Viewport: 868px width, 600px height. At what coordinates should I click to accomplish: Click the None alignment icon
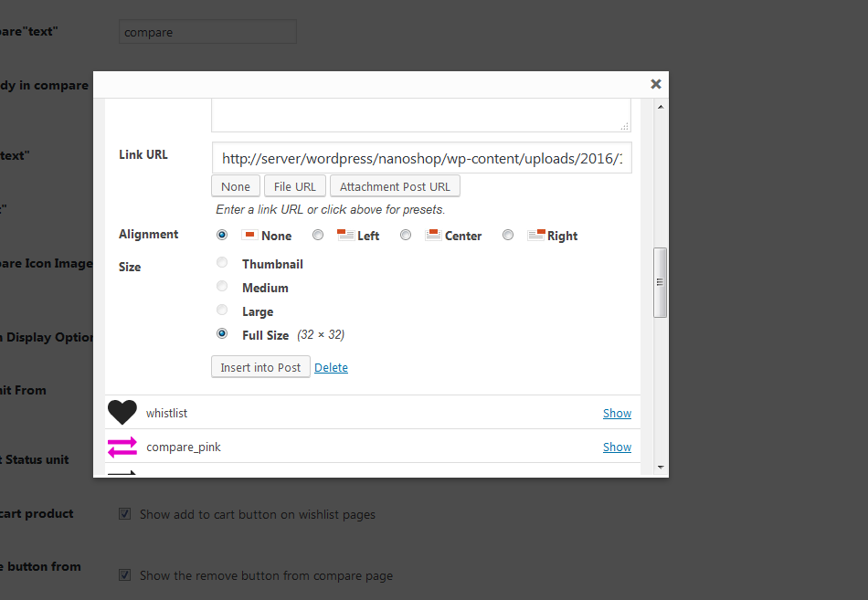[249, 235]
